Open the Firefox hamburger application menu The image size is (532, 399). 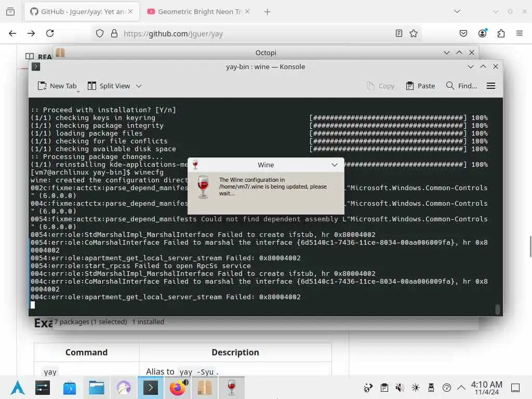(x=519, y=33)
